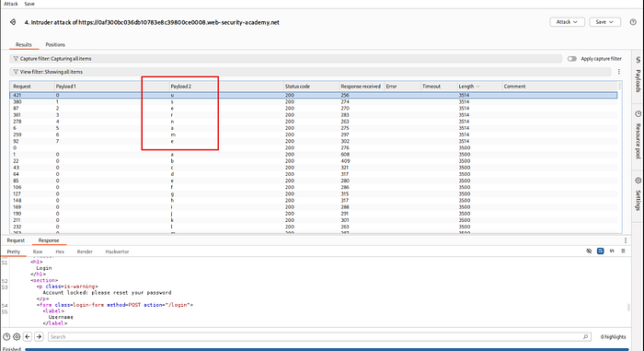The width and height of the screenshot is (644, 351).
Task: Select result row for request 87
Action: click(314, 108)
